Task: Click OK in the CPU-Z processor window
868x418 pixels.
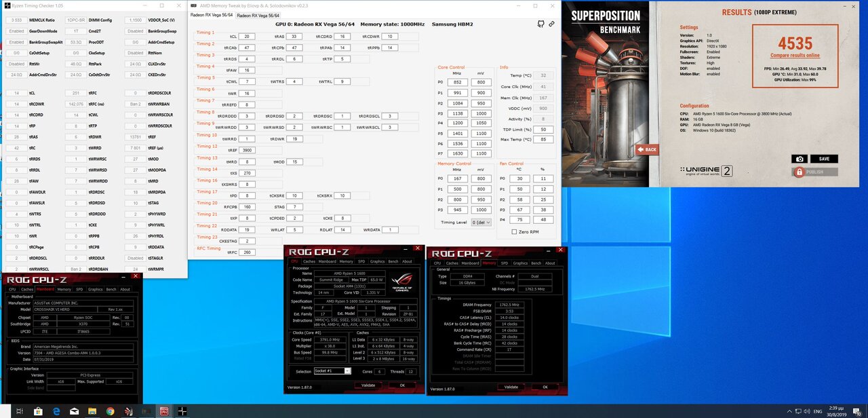Action: tap(402, 385)
